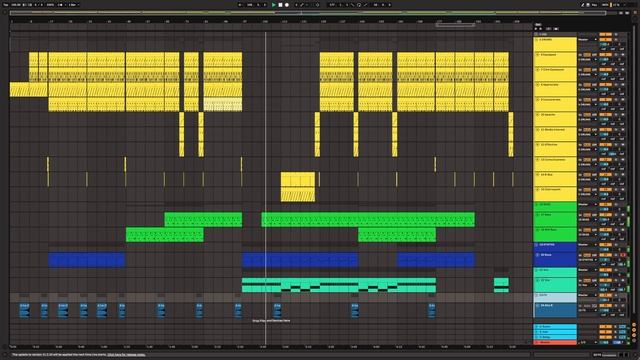Set monitoring to Auto on yellow track 8
Viewport: 640px width, 360px height.
coord(587,84)
